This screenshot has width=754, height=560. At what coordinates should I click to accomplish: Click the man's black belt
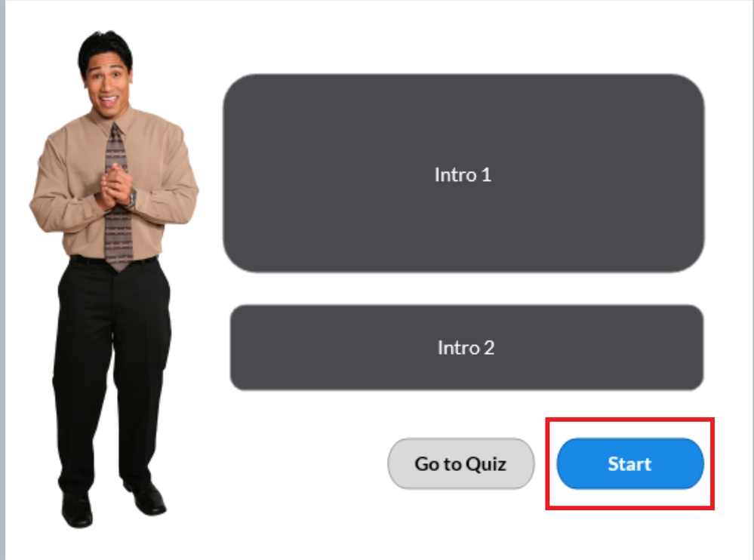[x=114, y=260]
